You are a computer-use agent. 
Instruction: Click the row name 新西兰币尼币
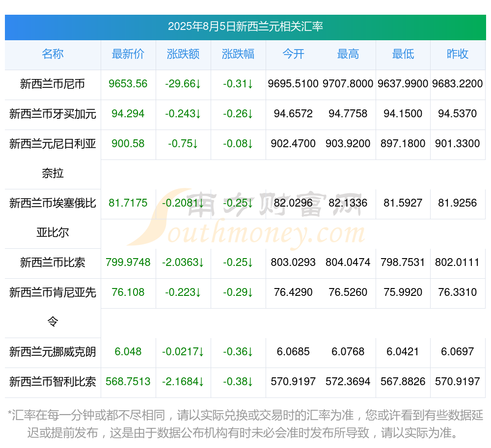[53, 84]
